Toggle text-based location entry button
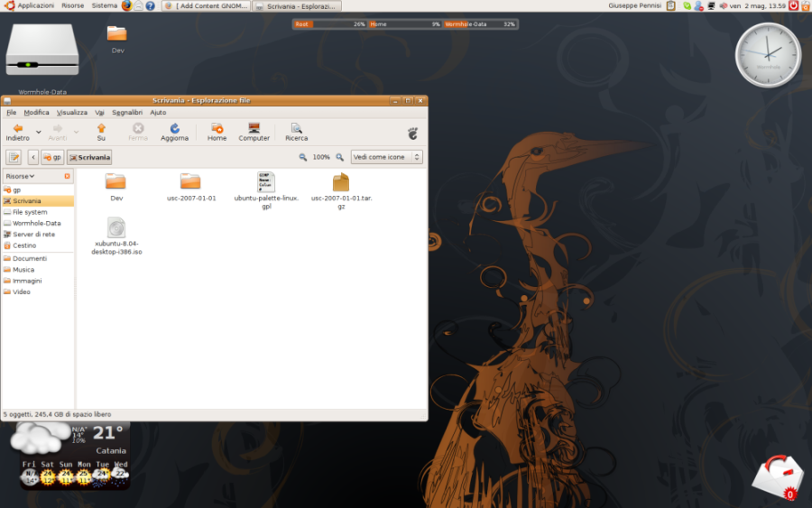The image size is (812, 508). [14, 157]
